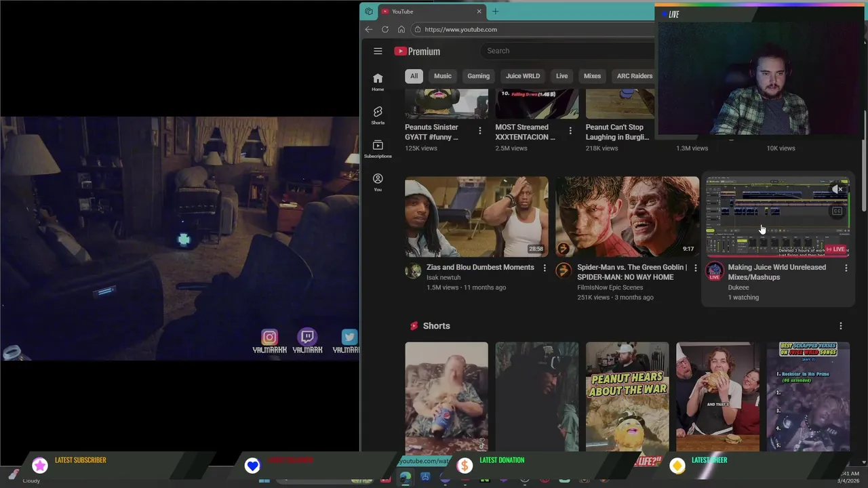This screenshot has height=488, width=868.
Task: Open Dukeee channel avatar
Action: [x=714, y=272]
